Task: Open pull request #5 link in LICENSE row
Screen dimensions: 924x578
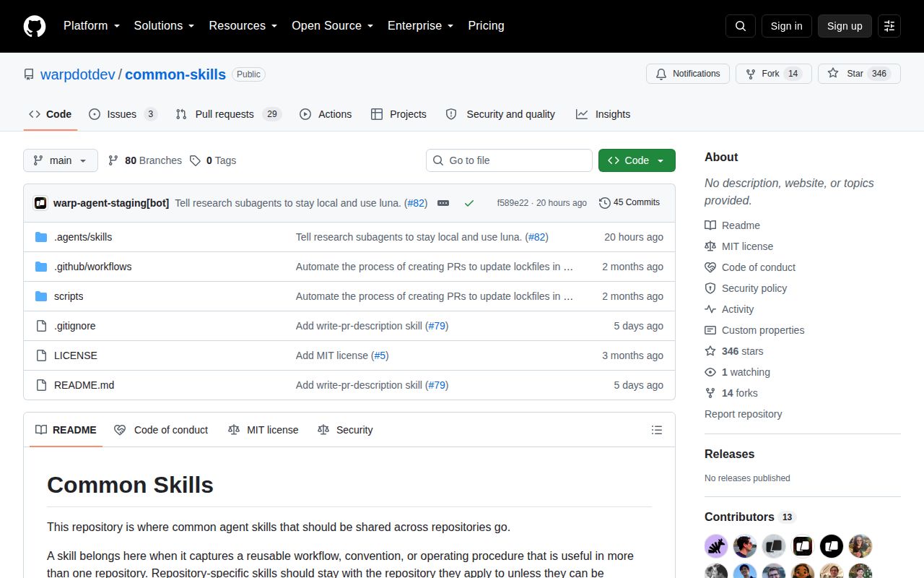Action: coord(380,355)
